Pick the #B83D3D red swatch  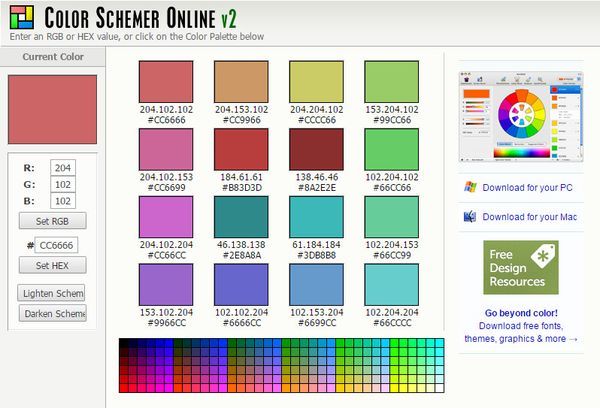241,149
